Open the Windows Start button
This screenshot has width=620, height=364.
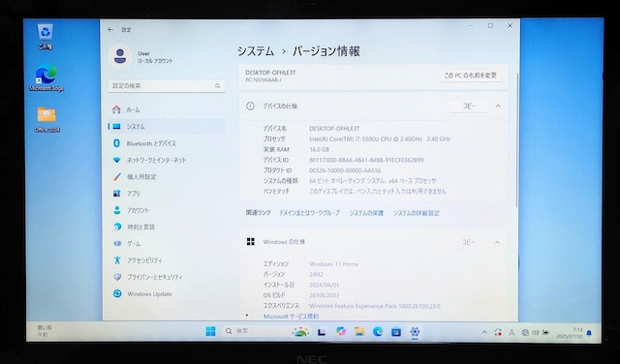point(211,331)
